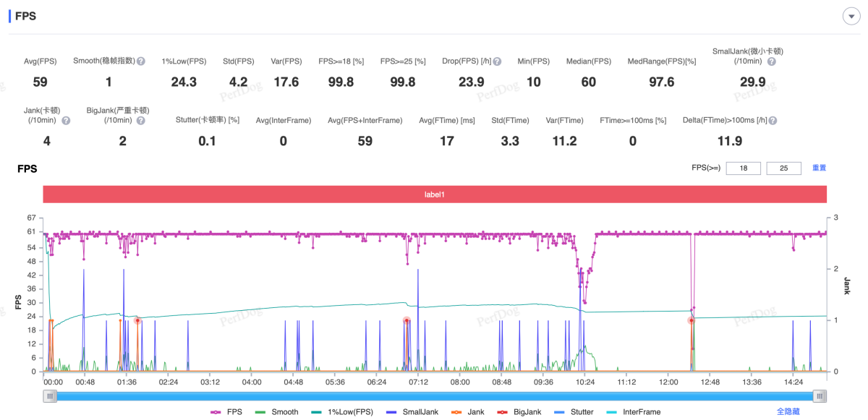Focus the FPS threshold field showing 25
This screenshot has height=420, width=868.
(x=783, y=168)
